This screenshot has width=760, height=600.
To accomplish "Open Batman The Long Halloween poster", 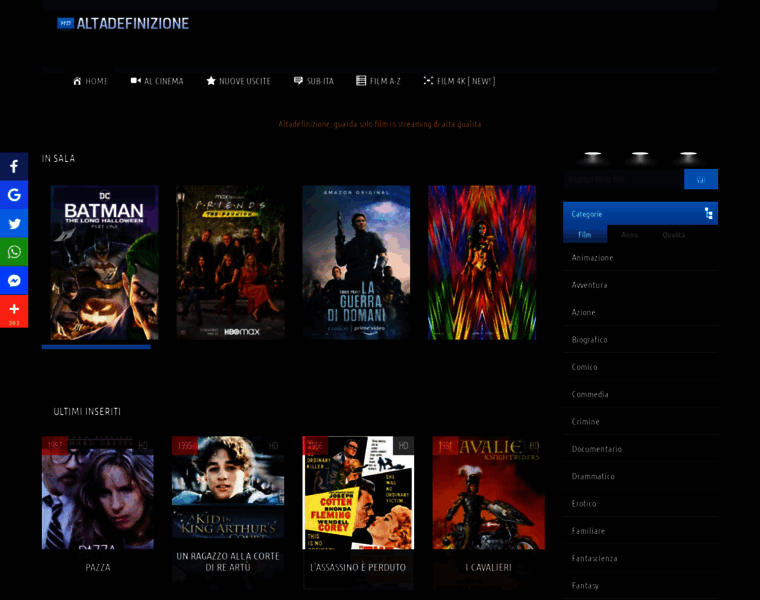I will pyautogui.click(x=96, y=262).
